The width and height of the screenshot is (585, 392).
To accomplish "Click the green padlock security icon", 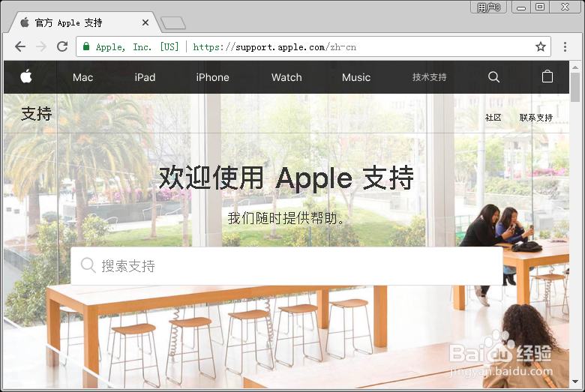I will pyautogui.click(x=86, y=46).
